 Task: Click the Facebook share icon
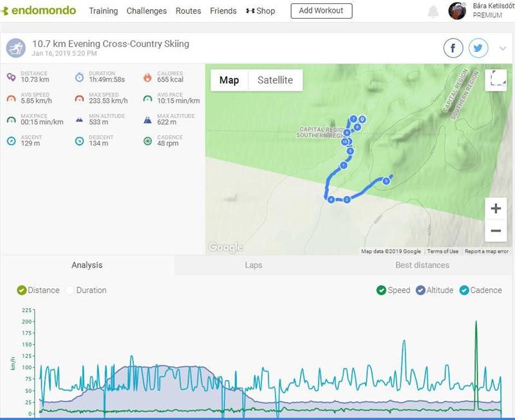(454, 48)
